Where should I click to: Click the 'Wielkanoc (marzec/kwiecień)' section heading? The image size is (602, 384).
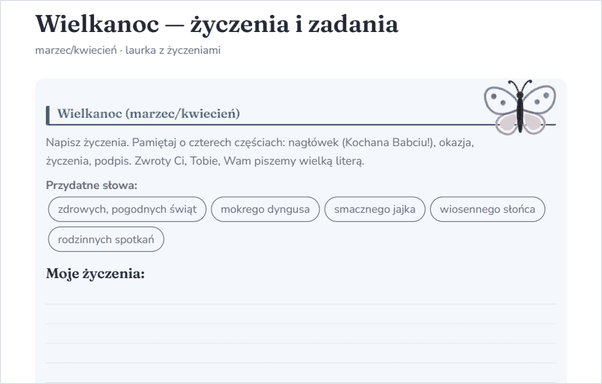coord(149,113)
